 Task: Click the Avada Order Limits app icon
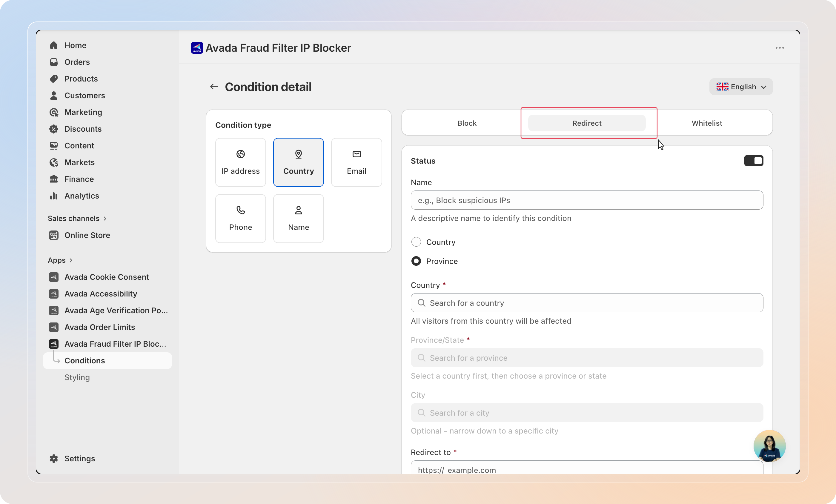54,327
